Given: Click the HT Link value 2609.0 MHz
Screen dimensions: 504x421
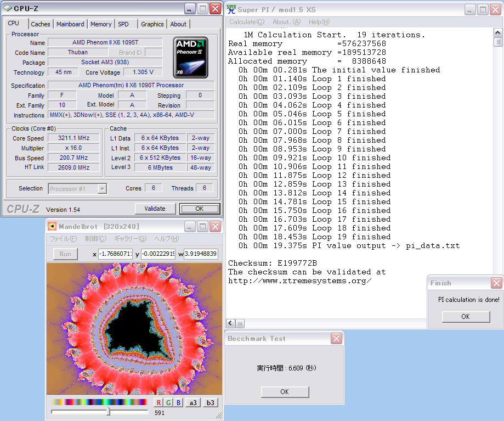Looking at the screenshot, I should [x=73, y=167].
